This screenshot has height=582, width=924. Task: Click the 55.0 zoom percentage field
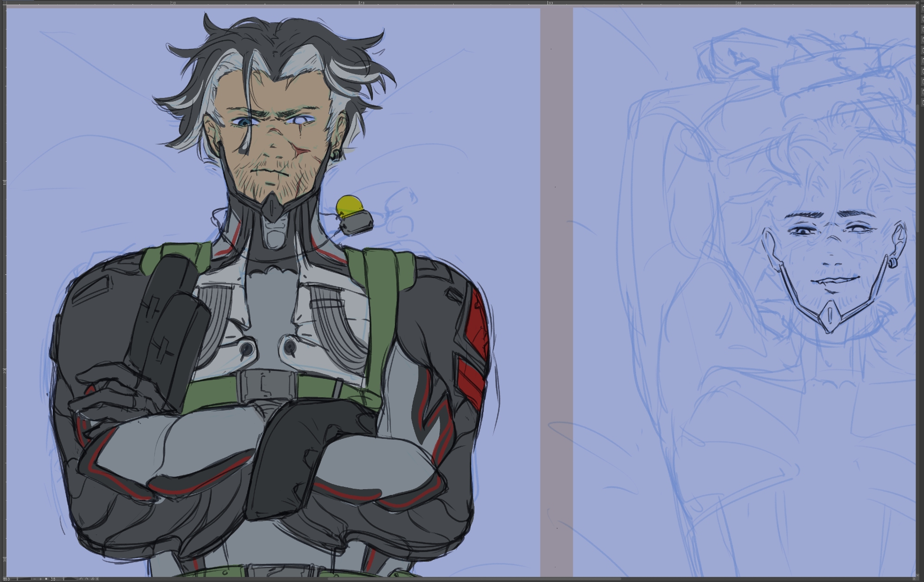tap(8, 579)
